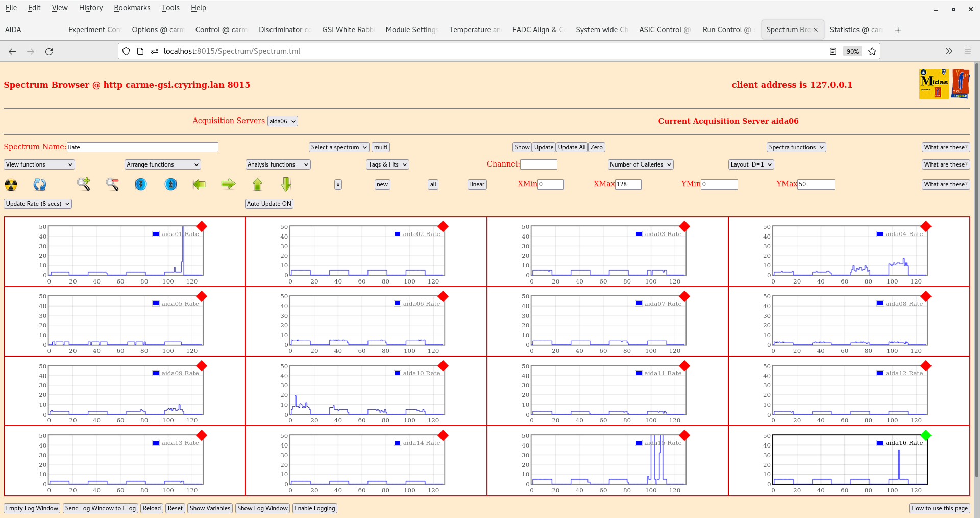980x518 pixels.
Task: Open the Analysis functions dropdown
Action: point(278,164)
